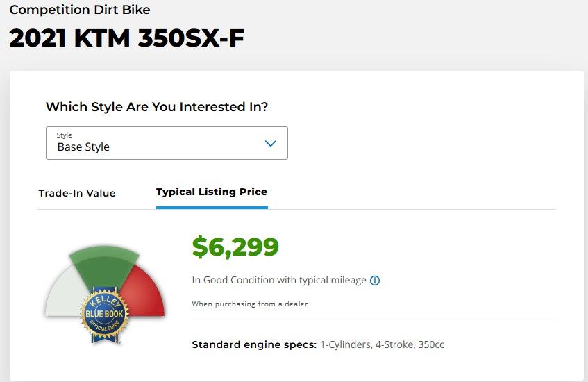Click the Competition Dirt Bike category label

pyautogui.click(x=80, y=10)
